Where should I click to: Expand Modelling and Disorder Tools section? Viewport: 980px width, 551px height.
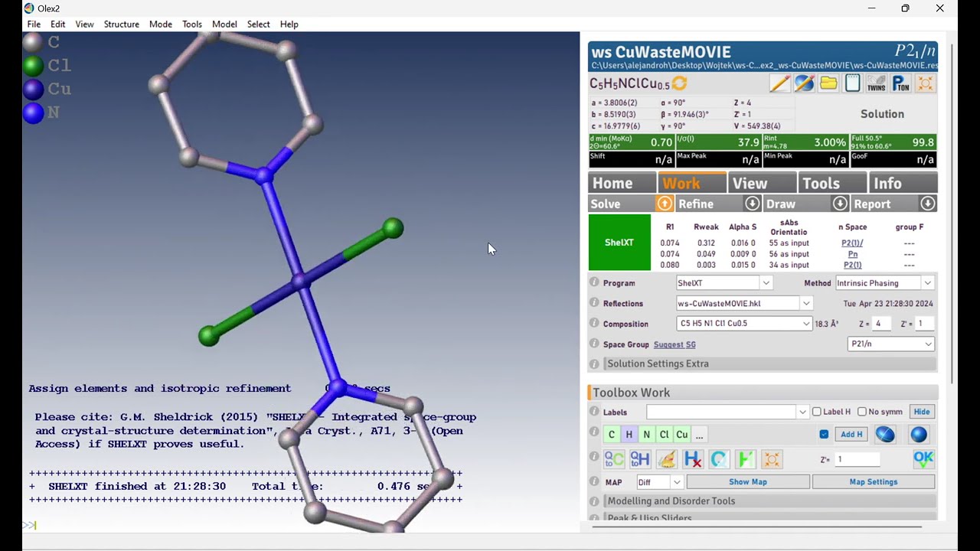click(769, 501)
